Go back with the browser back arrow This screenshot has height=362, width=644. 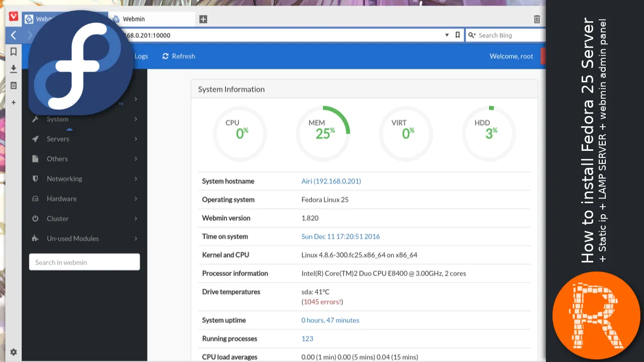click(x=14, y=35)
